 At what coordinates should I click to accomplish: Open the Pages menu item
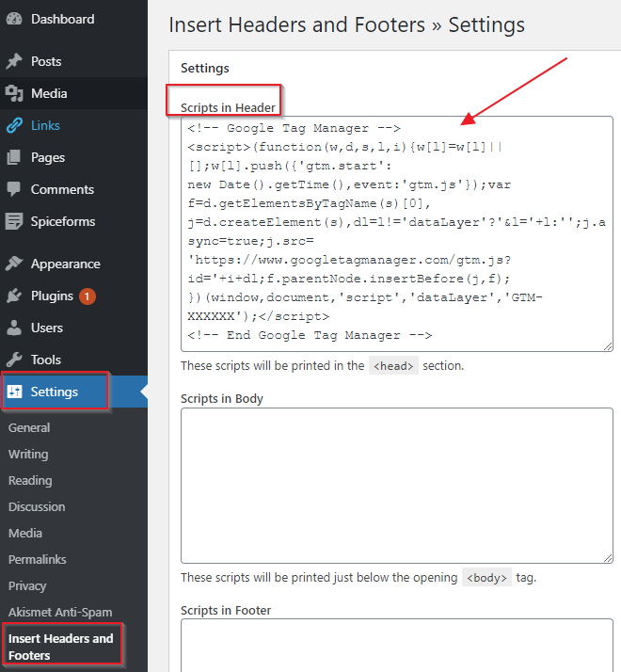(73, 157)
